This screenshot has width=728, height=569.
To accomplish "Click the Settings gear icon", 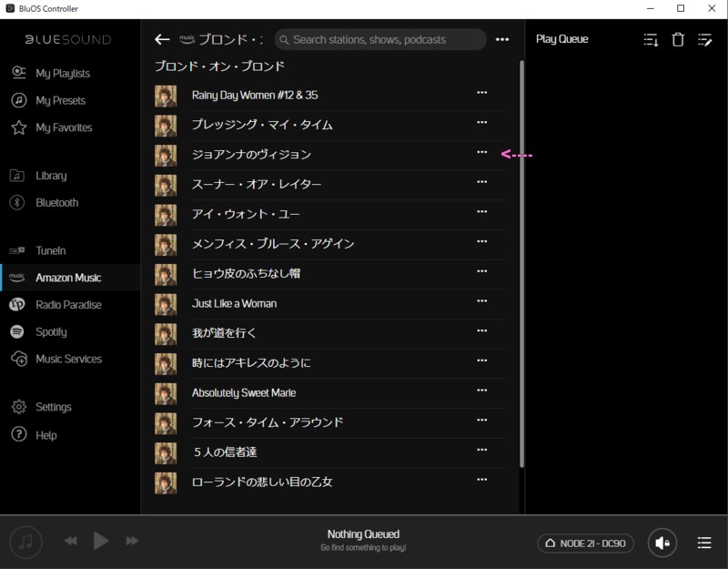I will [x=18, y=406].
